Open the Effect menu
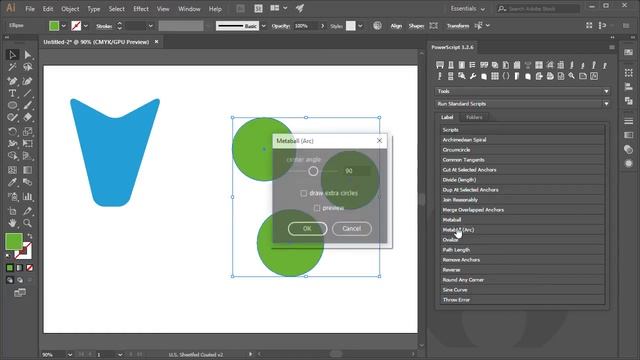This screenshot has height=360, width=640. 141,9
